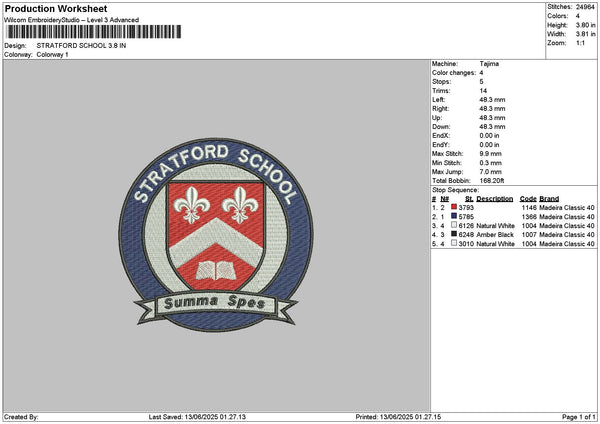
Task: Click the barcode under the Wilcom header
Action: click(94, 32)
